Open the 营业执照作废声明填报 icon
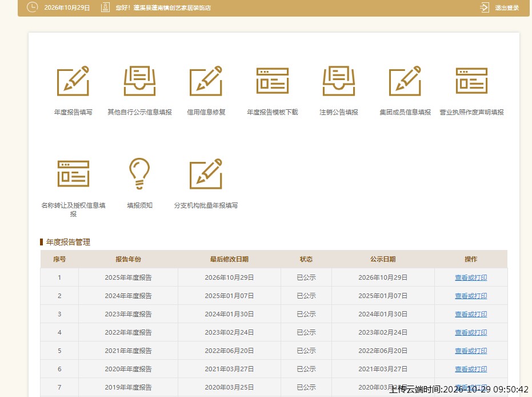This screenshot has width=532, height=397. [x=471, y=81]
